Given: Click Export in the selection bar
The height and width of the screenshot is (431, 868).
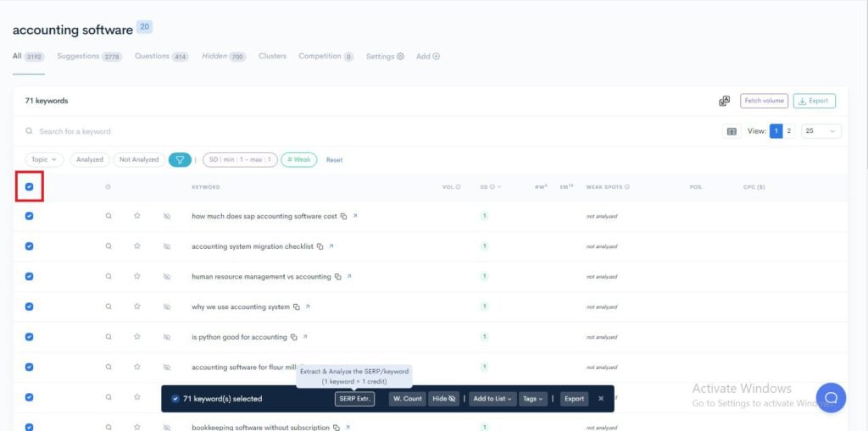Looking at the screenshot, I should coord(574,398).
